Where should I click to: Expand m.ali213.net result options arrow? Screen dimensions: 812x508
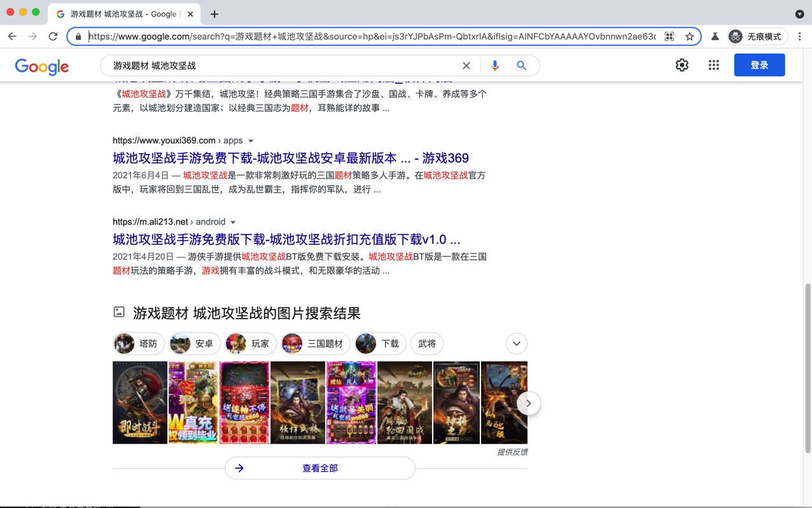(233, 223)
